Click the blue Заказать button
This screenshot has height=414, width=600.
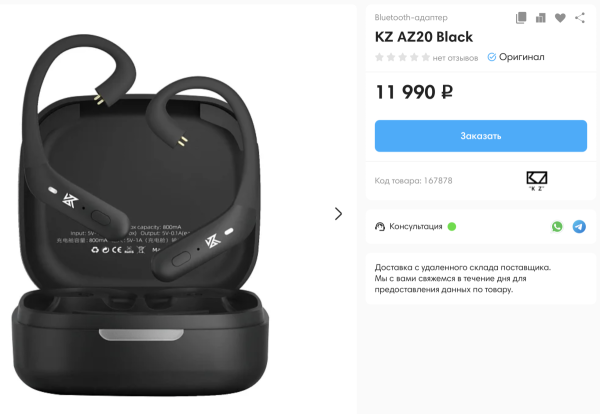[481, 136]
